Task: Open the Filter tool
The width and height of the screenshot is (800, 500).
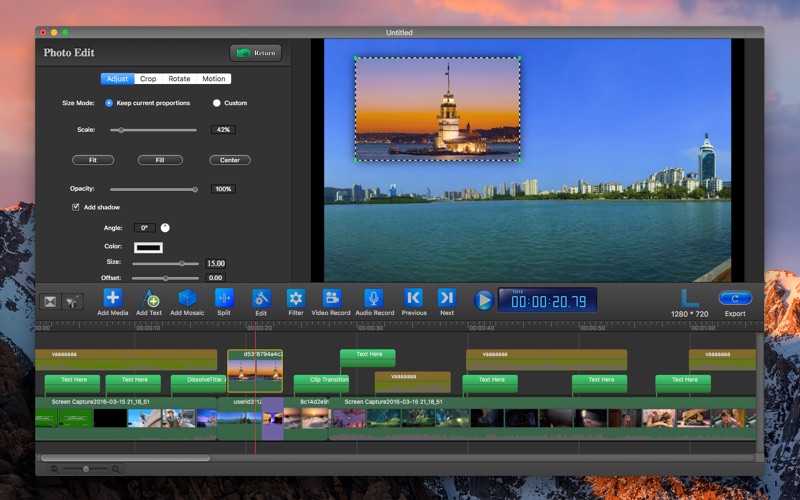Action: 296,298
